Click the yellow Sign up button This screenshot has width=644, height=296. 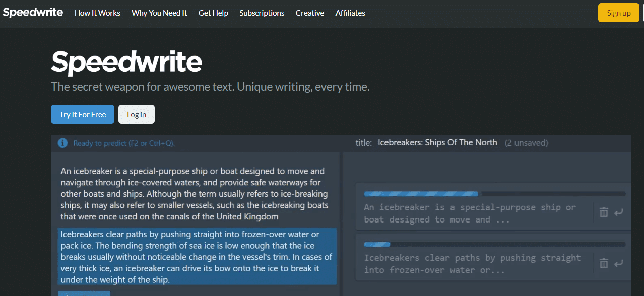(x=618, y=13)
